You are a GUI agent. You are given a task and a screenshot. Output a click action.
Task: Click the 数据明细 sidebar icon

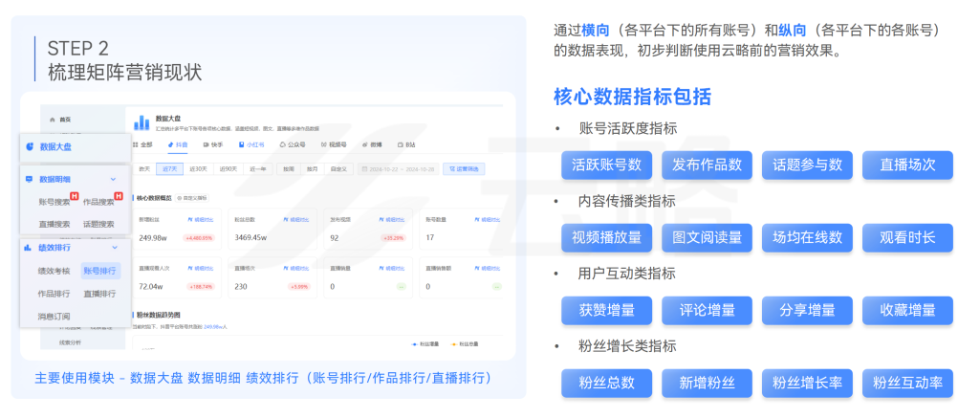pos(30,179)
